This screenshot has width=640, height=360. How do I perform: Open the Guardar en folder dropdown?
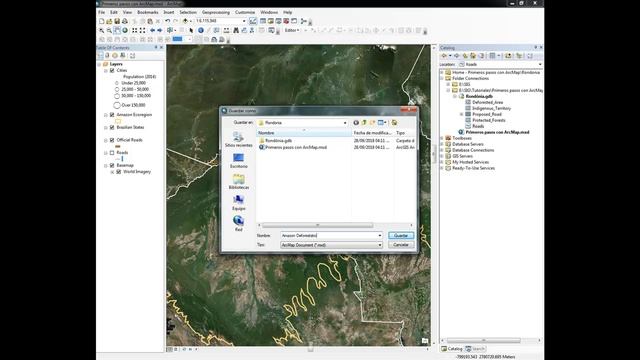[344, 122]
